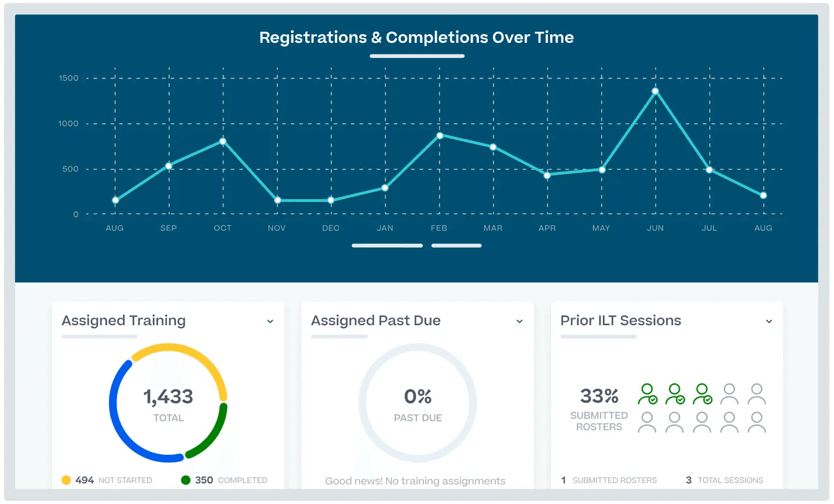Select the JAN month label
The height and width of the screenshot is (504, 834).
pyautogui.click(x=385, y=228)
